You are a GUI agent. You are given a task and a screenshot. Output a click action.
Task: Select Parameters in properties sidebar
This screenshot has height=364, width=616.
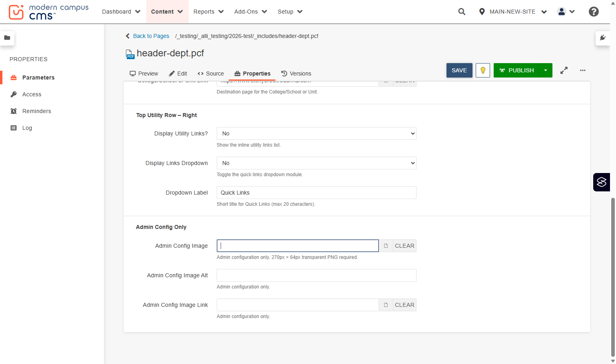[38, 78]
